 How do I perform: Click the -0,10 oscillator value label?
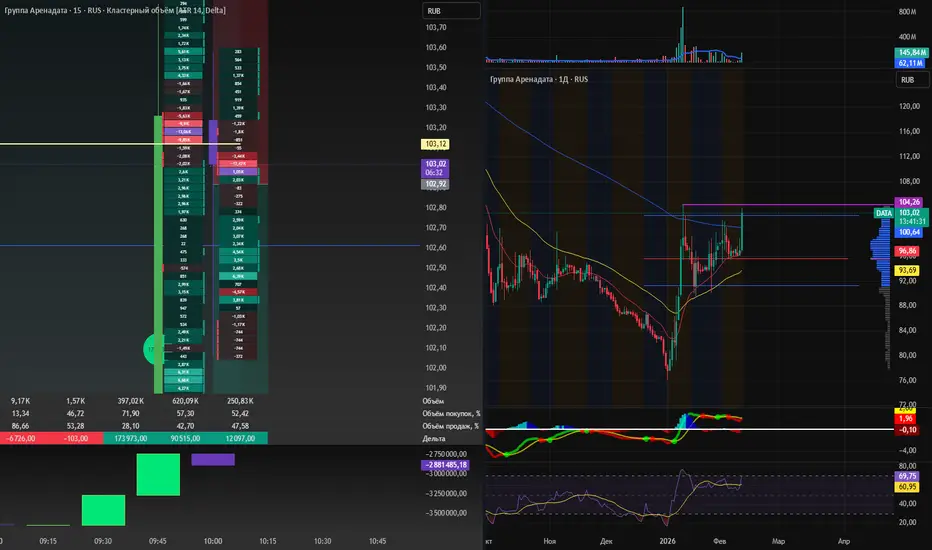[x=907, y=430]
